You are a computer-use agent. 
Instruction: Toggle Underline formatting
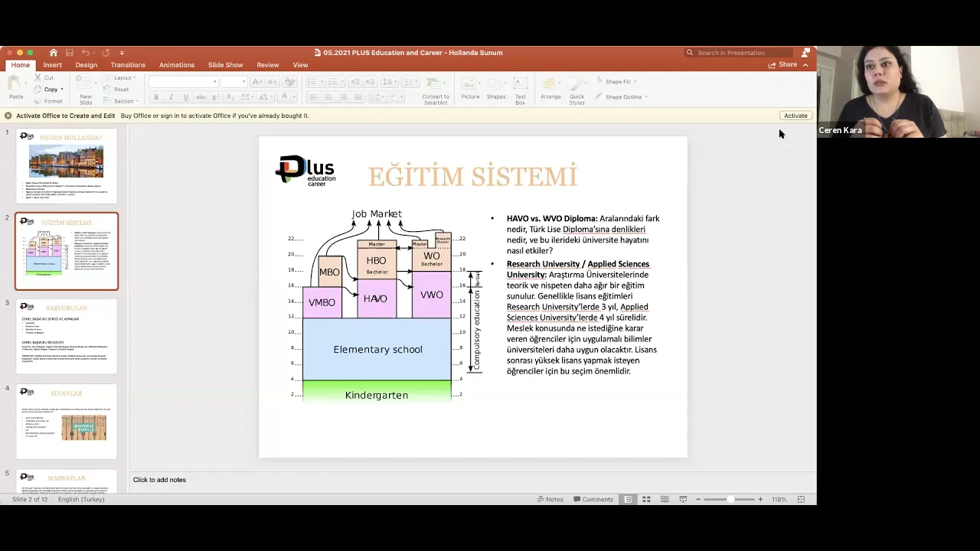tap(185, 97)
